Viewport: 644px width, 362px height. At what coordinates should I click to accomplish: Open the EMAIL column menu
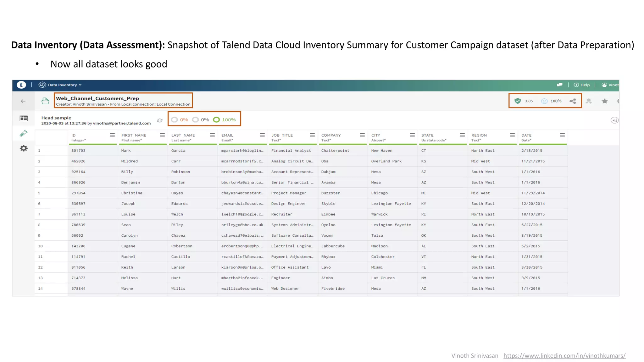pyautogui.click(x=262, y=135)
